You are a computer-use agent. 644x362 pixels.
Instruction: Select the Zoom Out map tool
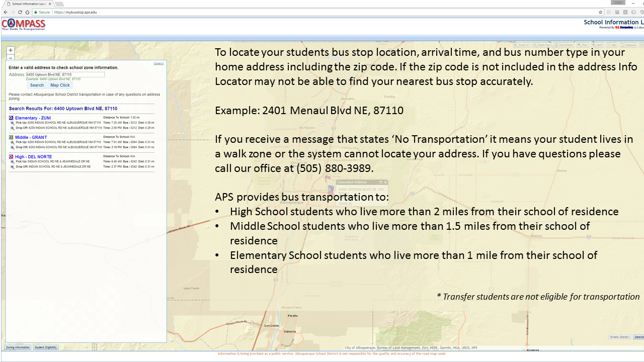click(542, 45)
